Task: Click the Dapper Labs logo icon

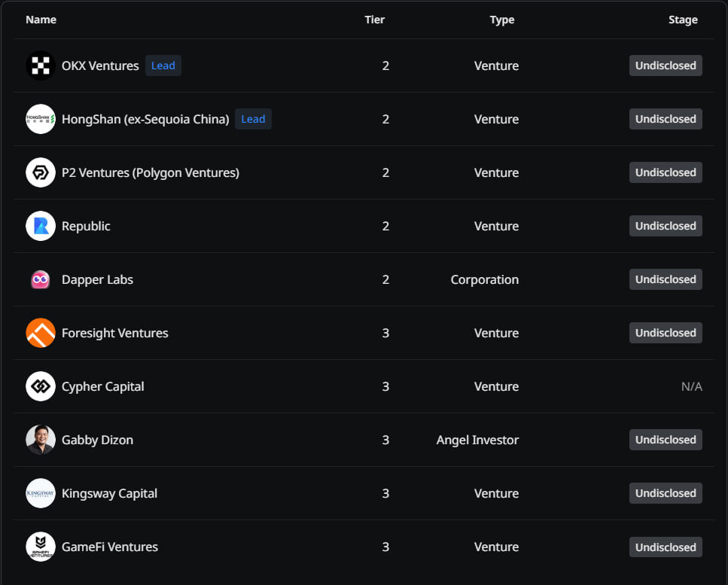Action: tap(41, 280)
